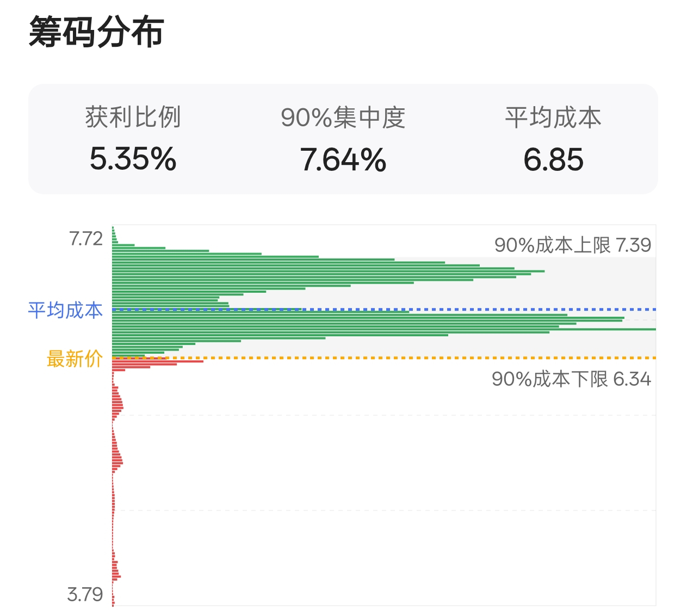687x616 pixels.
Task: Select the 90%集中度 label
Action: (343, 118)
